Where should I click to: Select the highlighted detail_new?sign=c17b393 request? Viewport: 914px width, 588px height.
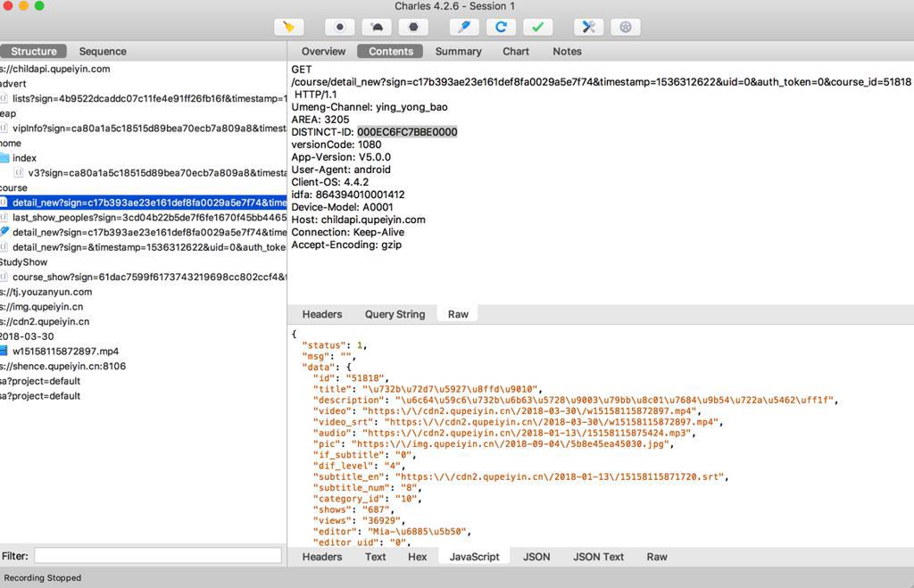click(x=144, y=203)
